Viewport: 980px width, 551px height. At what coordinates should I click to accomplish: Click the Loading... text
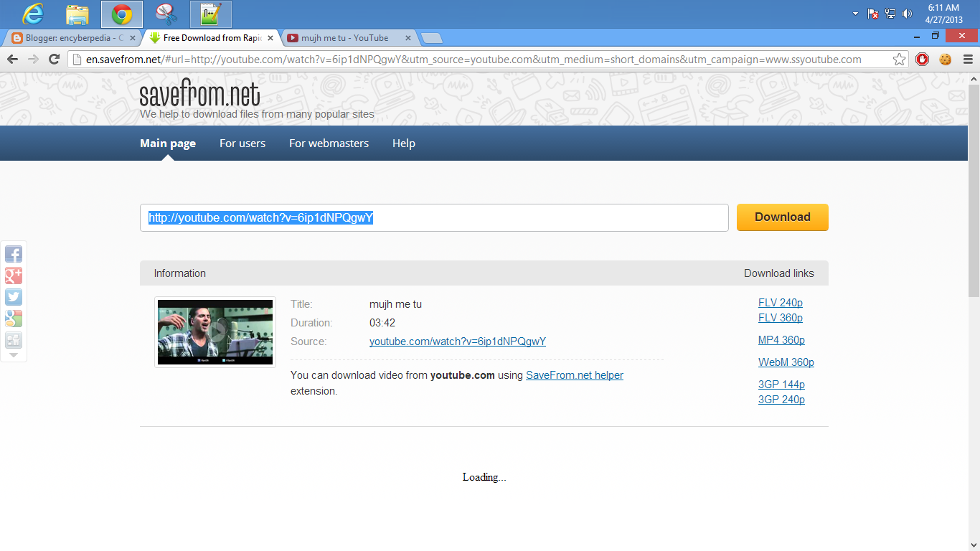[x=484, y=477]
